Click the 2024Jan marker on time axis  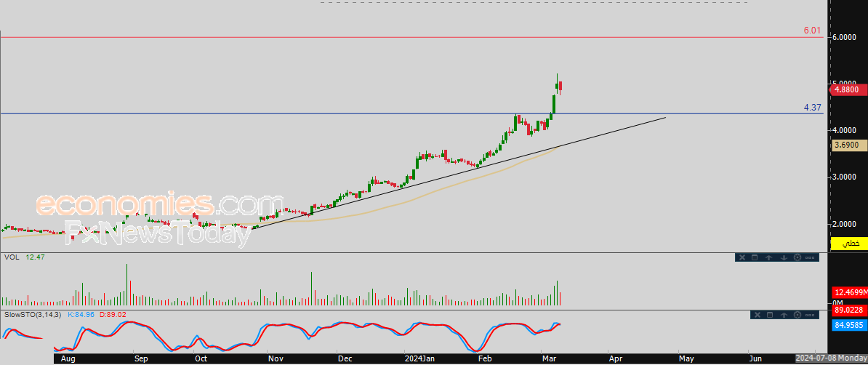[x=419, y=359]
